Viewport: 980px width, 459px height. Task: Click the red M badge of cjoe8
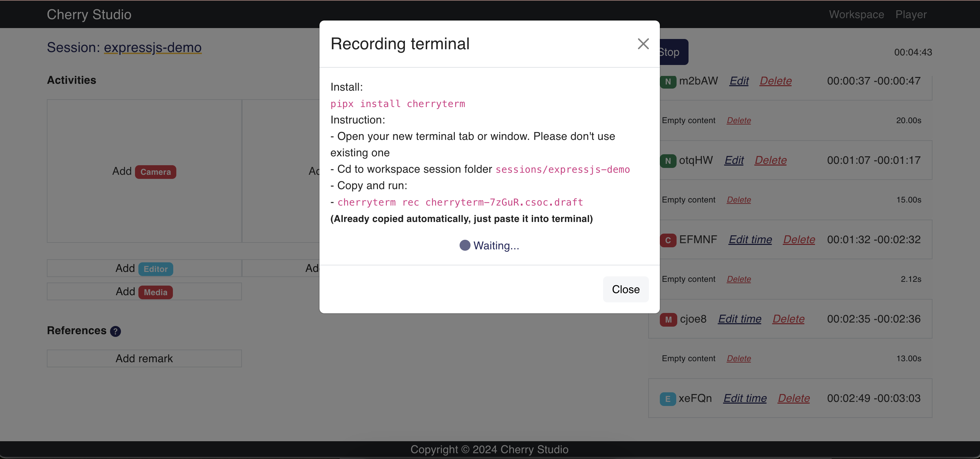(668, 319)
